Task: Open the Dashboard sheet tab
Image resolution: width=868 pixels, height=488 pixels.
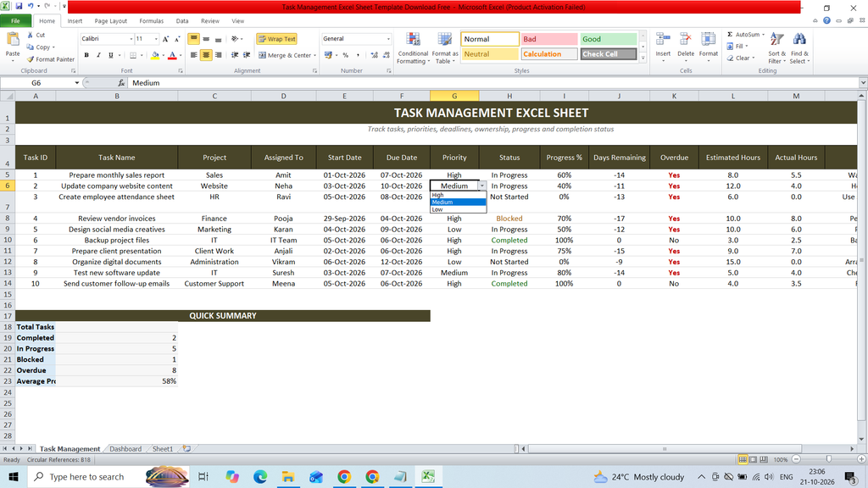Action: coord(125,449)
